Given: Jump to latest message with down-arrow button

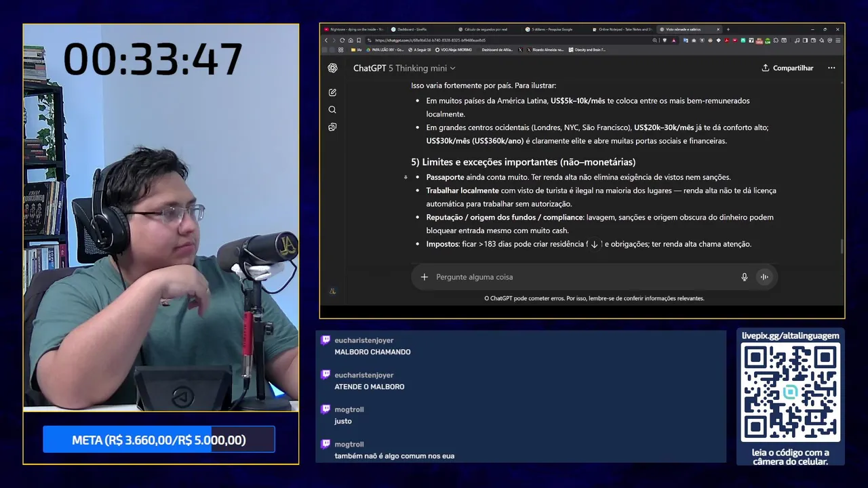Looking at the screenshot, I should point(594,244).
